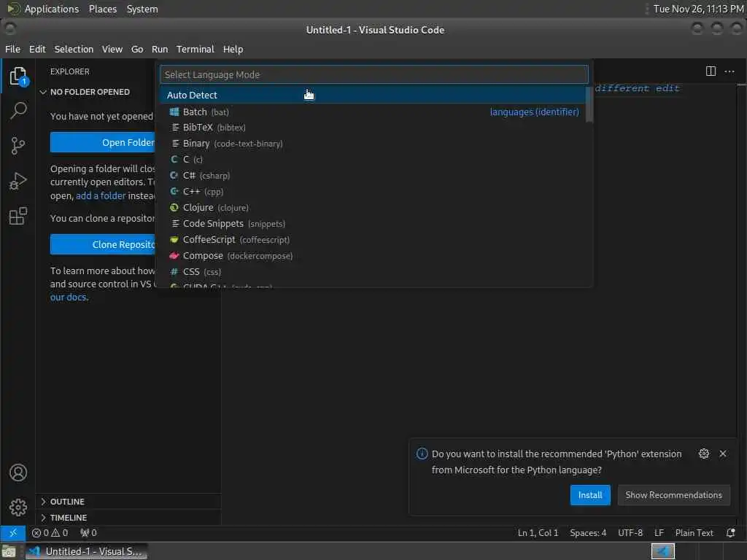Click Ln 1, Col 1 in status bar
This screenshot has width=747, height=560.
[x=538, y=533]
